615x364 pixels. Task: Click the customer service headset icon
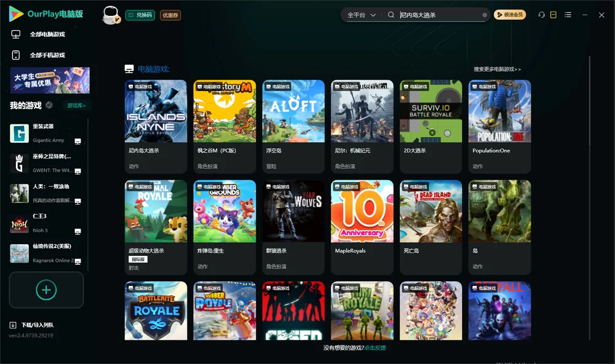pos(541,15)
